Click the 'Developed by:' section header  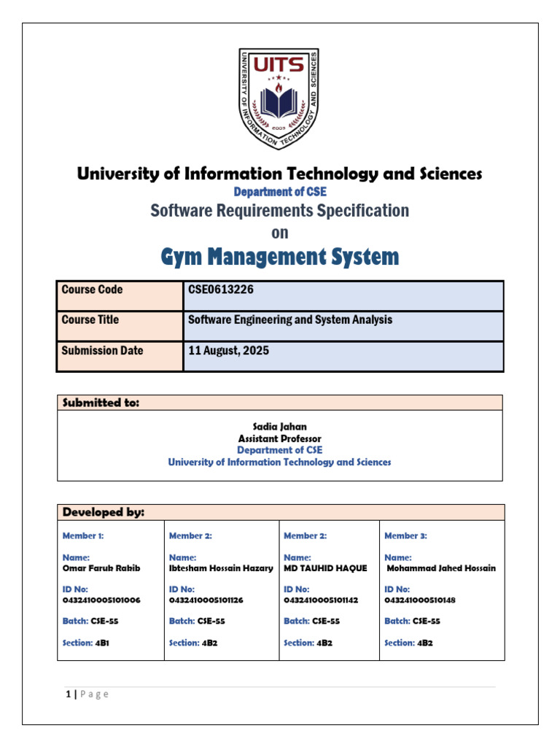(281, 512)
